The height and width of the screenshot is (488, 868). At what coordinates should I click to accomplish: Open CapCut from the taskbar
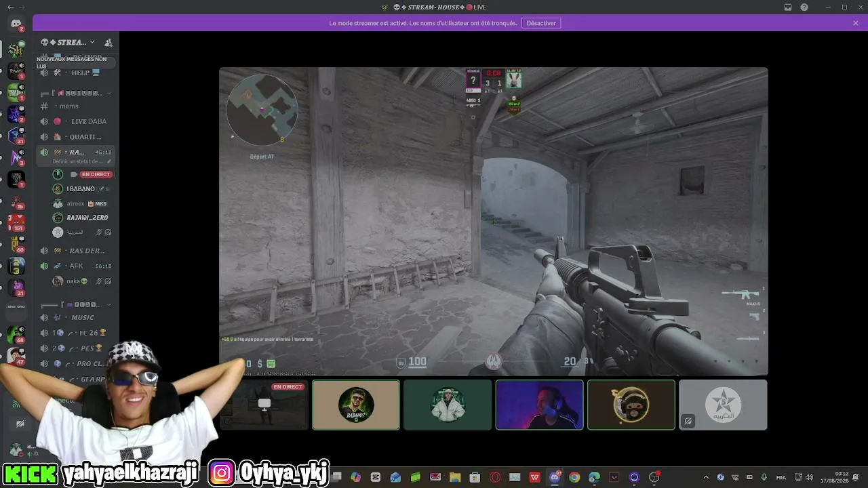[x=376, y=477]
